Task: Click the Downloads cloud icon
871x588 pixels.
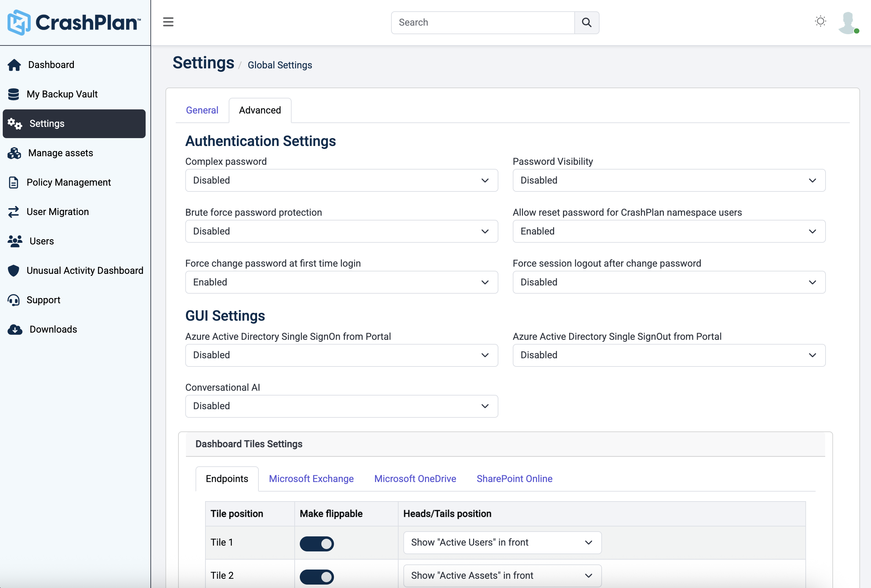Action: tap(14, 330)
